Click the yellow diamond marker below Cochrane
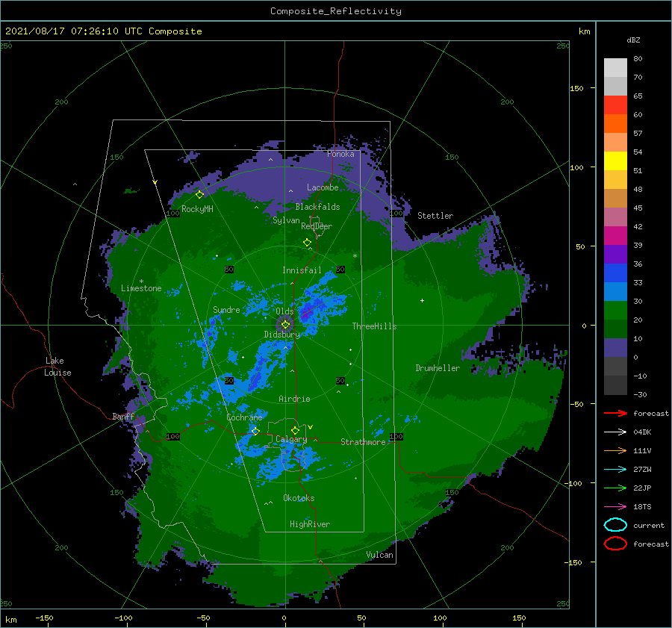Image resolution: width=672 pixels, height=628 pixels. 255,431
